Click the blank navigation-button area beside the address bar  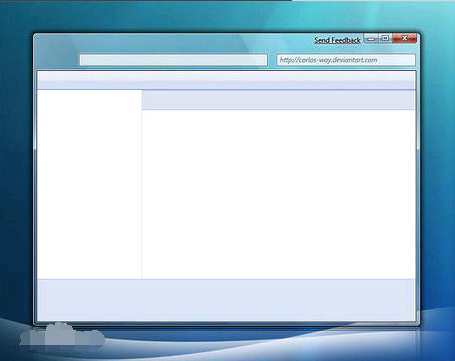point(57,60)
